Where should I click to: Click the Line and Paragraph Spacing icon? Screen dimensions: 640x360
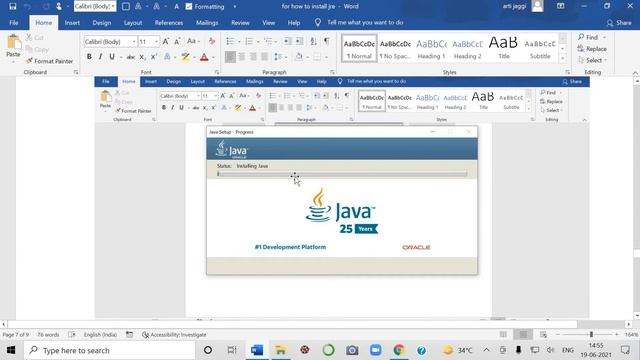[278, 57]
